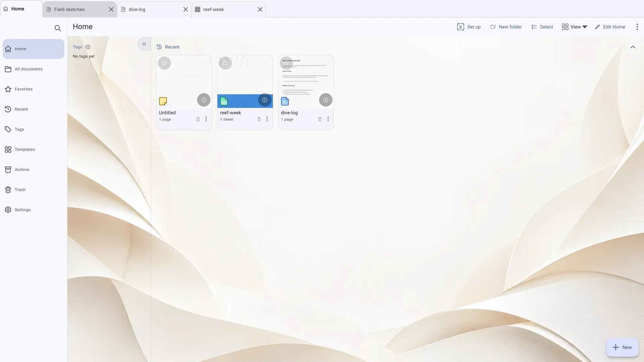Click the New floating button
The image size is (644, 362).
pyautogui.click(x=623, y=347)
